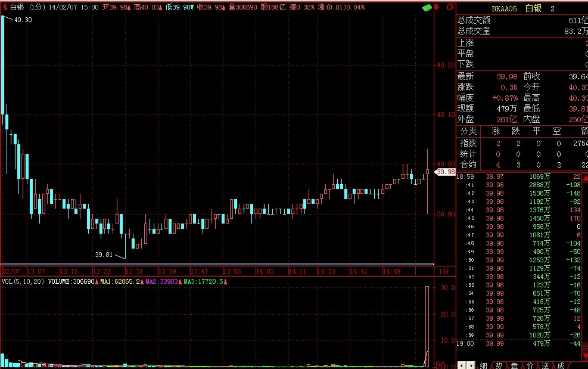Click the 39.98 current price tag on the axis
Viewport: 588px width, 369px height.
445,172
